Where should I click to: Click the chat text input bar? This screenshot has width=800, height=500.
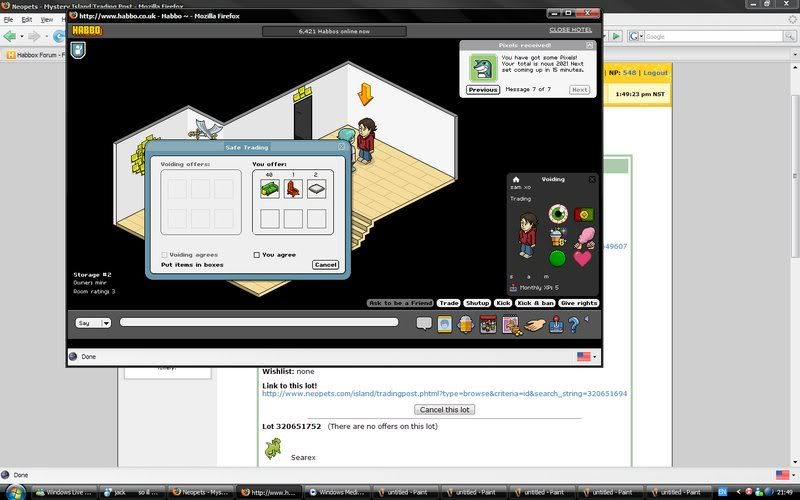click(x=258, y=322)
